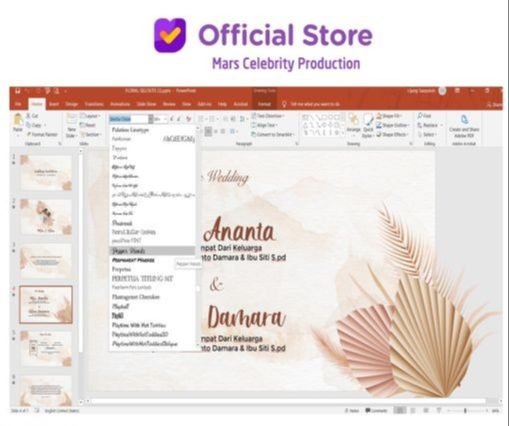Pick the highlighted font in dropdown list
The height and width of the screenshot is (426, 509).
[x=152, y=251]
